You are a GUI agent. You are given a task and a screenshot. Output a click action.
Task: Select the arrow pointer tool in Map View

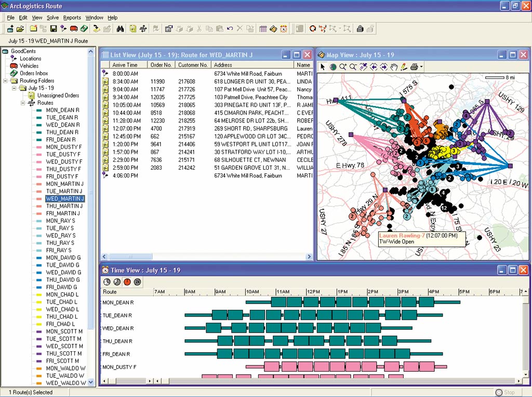tap(323, 67)
